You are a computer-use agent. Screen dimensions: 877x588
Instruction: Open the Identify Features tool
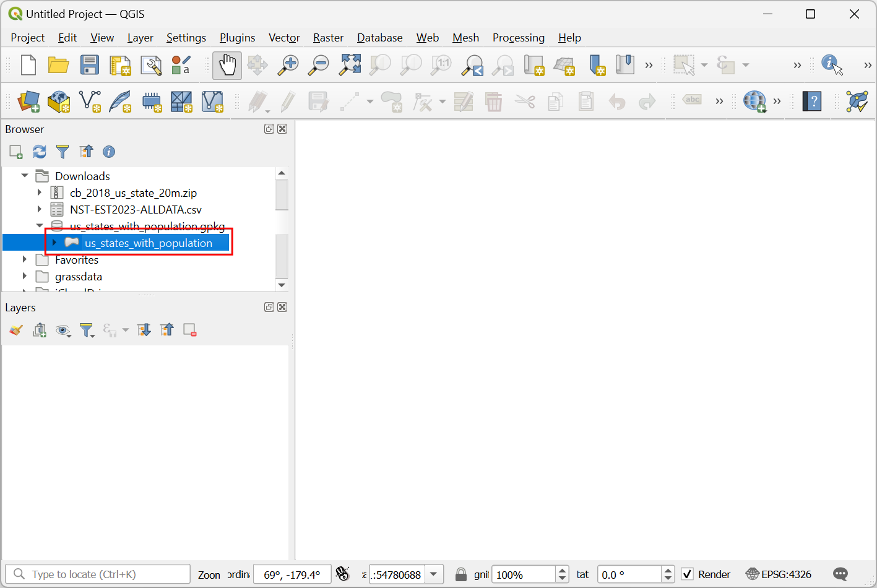point(832,65)
